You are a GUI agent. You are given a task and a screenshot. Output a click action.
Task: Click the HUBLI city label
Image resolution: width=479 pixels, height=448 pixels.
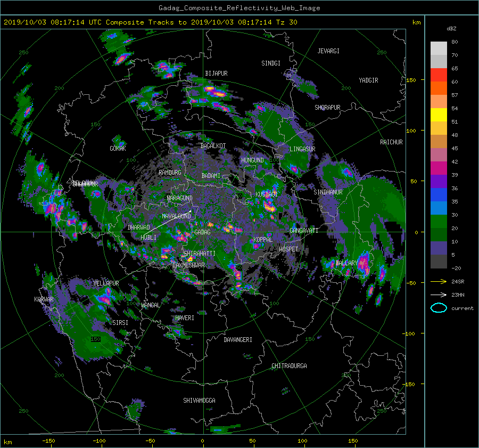pyautogui.click(x=148, y=237)
